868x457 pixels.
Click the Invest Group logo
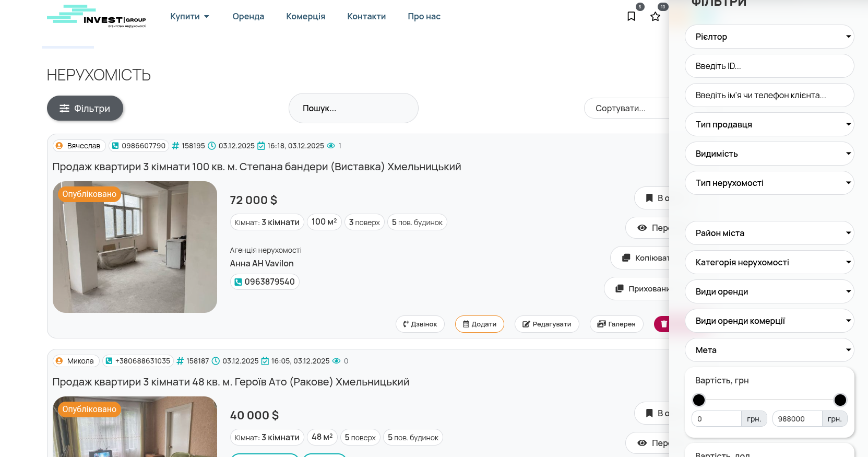pyautogui.click(x=97, y=17)
